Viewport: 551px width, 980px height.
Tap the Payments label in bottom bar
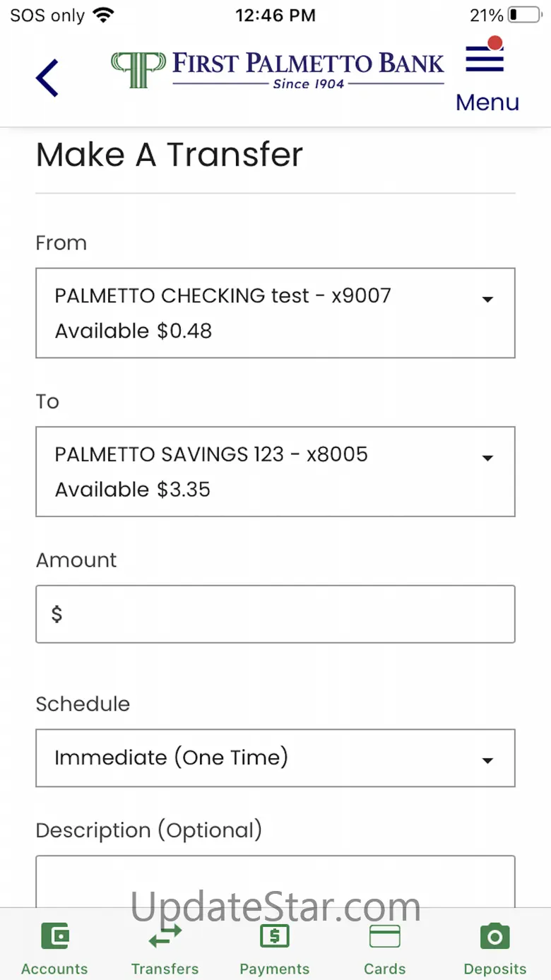275,969
